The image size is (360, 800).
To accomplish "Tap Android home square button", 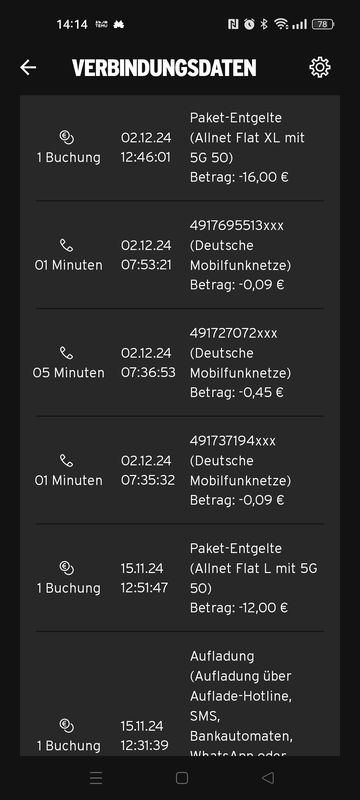I will point(182,778).
